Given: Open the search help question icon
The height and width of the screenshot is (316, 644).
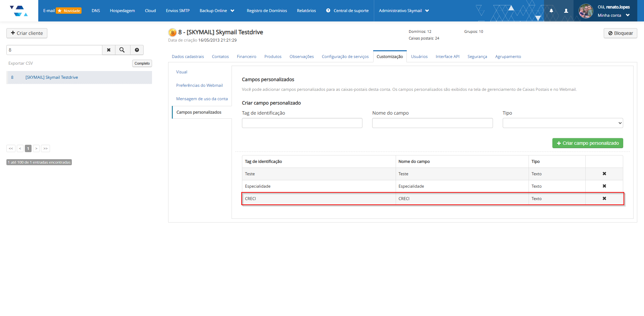Looking at the screenshot, I should (137, 50).
